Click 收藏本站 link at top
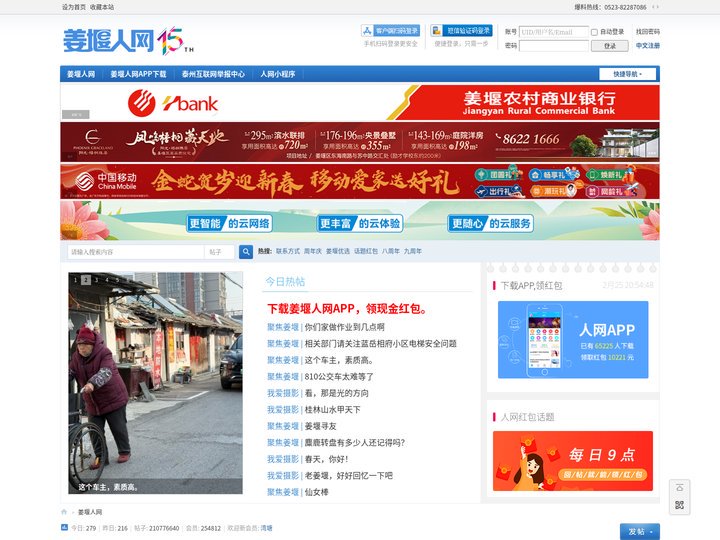 click(102, 7)
